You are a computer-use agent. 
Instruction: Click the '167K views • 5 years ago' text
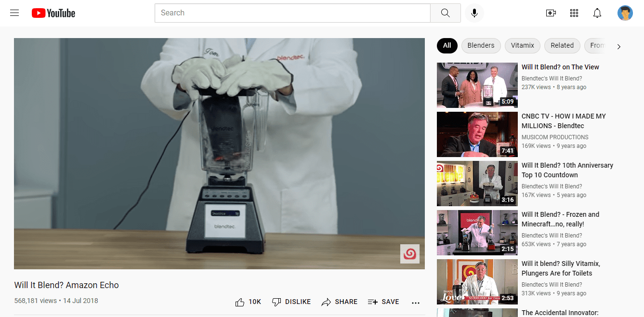coord(554,195)
